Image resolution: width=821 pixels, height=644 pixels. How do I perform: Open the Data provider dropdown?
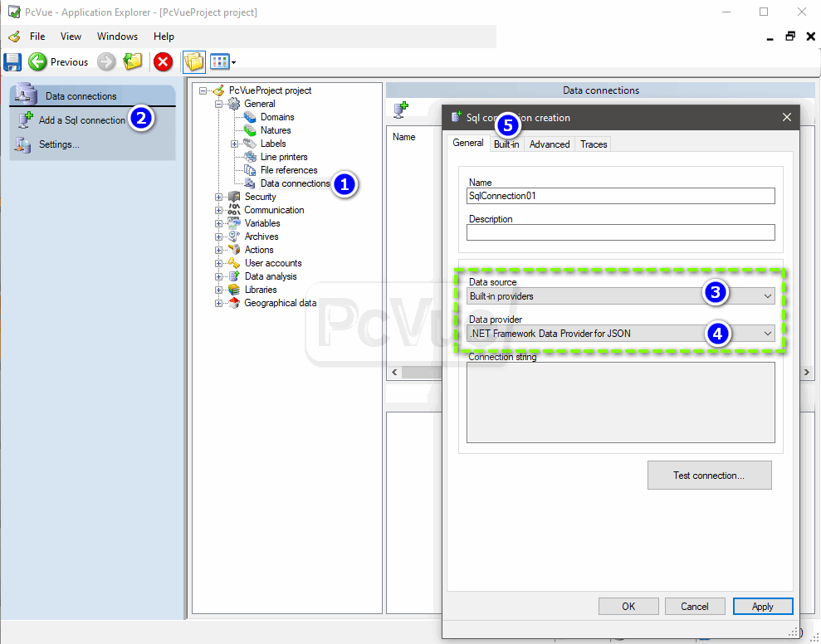point(620,334)
